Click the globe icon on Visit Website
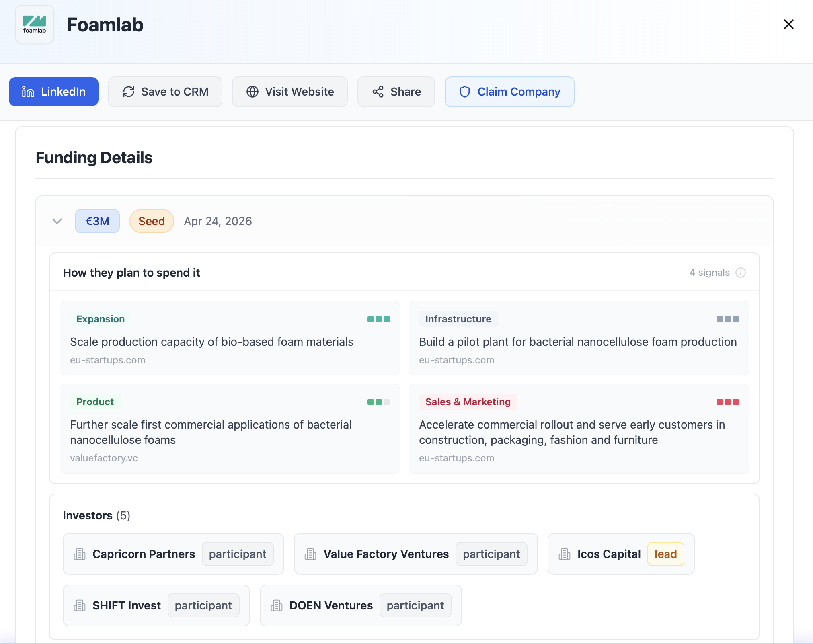 pos(253,92)
